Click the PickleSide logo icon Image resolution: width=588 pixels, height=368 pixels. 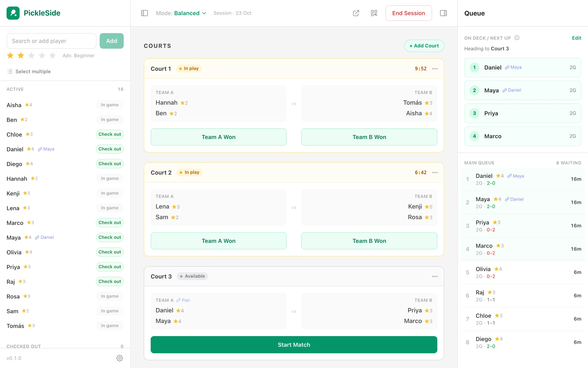point(13,13)
